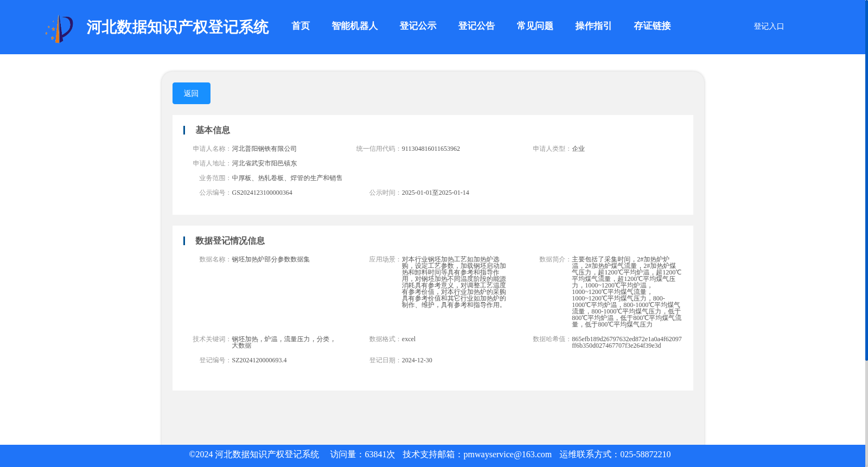Select data name 钢坯加热炉部分参数数据集
Viewport: 868px width, 467px height.
point(271,259)
